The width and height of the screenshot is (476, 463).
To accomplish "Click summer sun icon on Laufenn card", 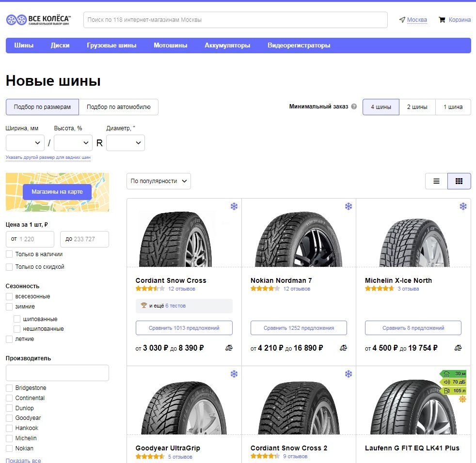I will tap(462, 399).
